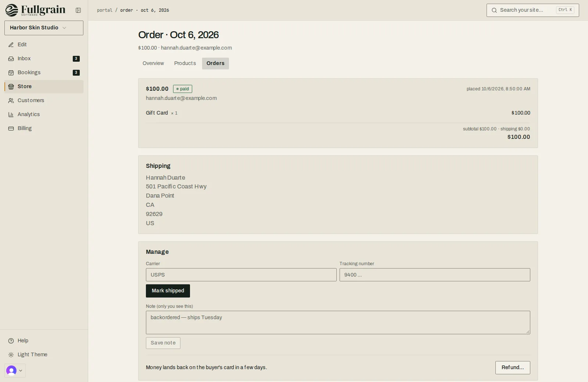The height and width of the screenshot is (382, 588).
Task: Click the Fullgrain logo icon
Action: coord(11,10)
